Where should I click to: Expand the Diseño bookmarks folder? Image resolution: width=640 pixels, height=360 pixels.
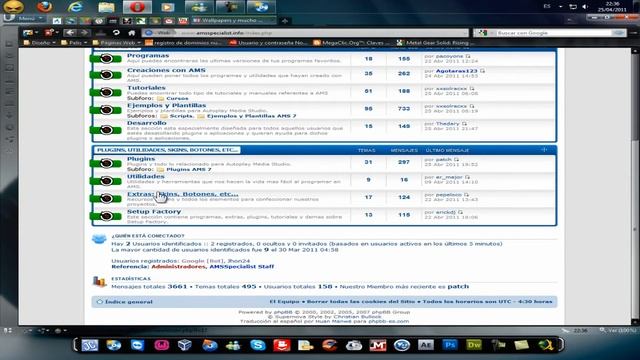tap(40, 42)
